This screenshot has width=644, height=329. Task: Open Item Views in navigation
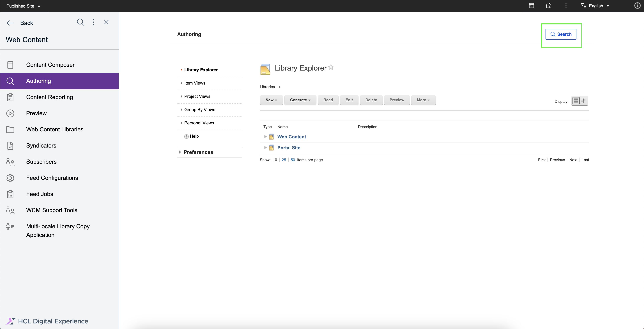pyautogui.click(x=194, y=83)
